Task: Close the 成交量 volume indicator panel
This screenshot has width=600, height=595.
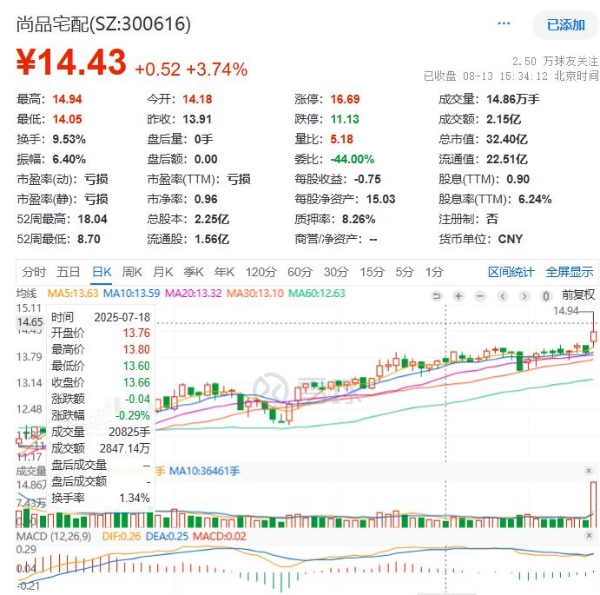Action: pyautogui.click(x=589, y=471)
